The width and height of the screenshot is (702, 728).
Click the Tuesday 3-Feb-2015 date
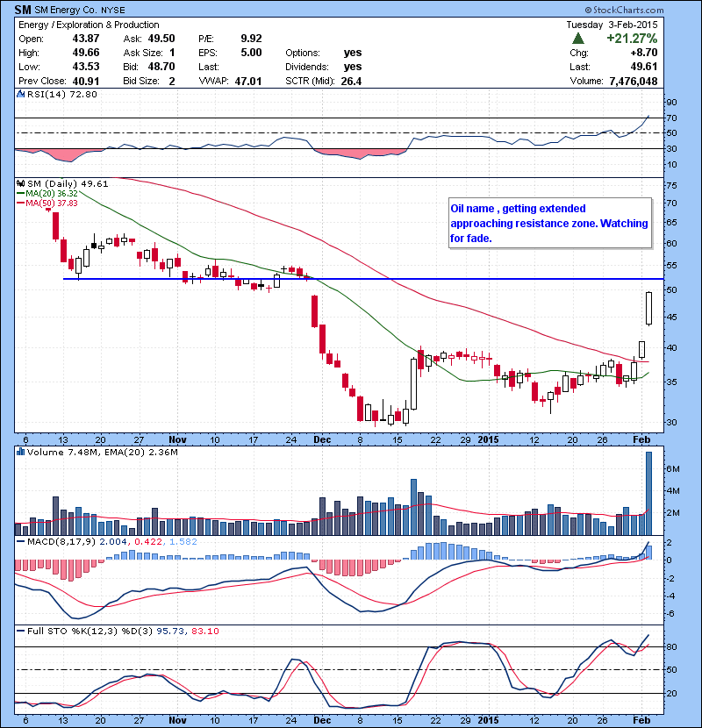coord(612,25)
